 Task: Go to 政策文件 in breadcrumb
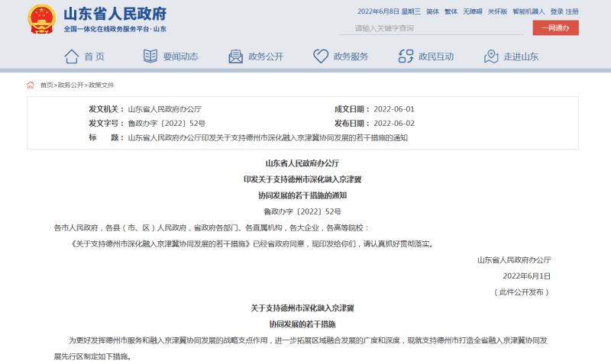[x=101, y=85]
